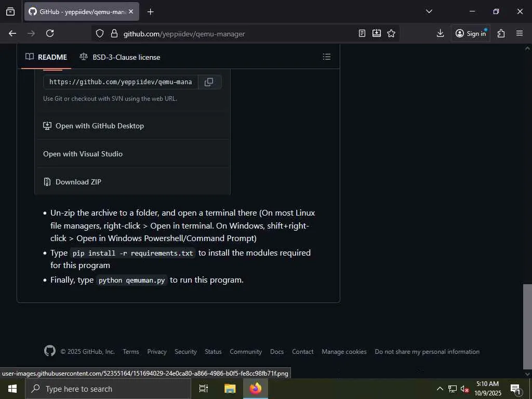
Task: Switch to the README tab
Action: (46, 57)
